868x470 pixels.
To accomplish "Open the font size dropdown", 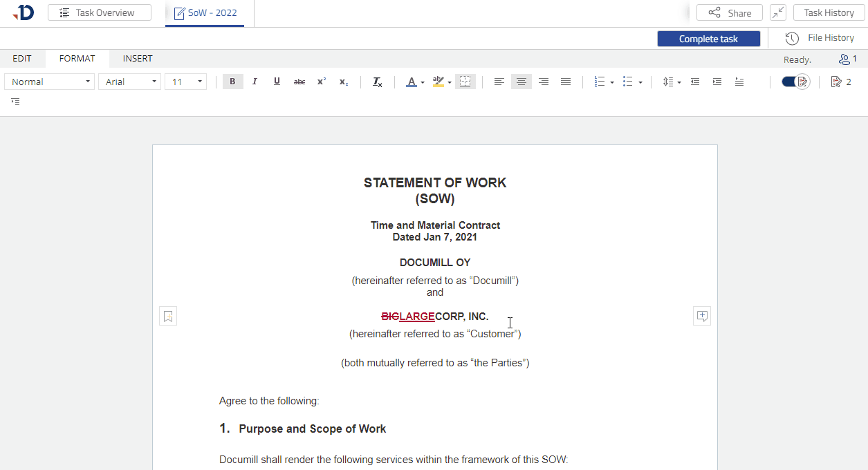I will point(185,82).
